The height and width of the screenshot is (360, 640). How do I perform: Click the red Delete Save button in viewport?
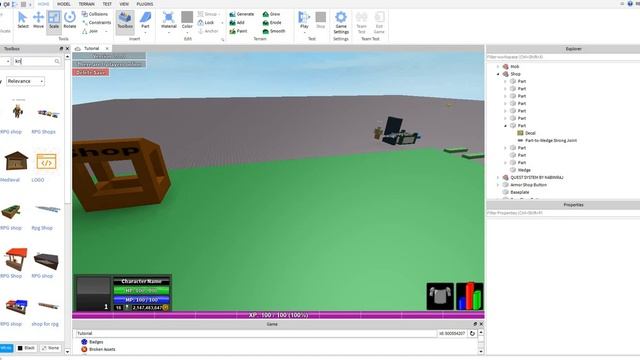[91, 72]
